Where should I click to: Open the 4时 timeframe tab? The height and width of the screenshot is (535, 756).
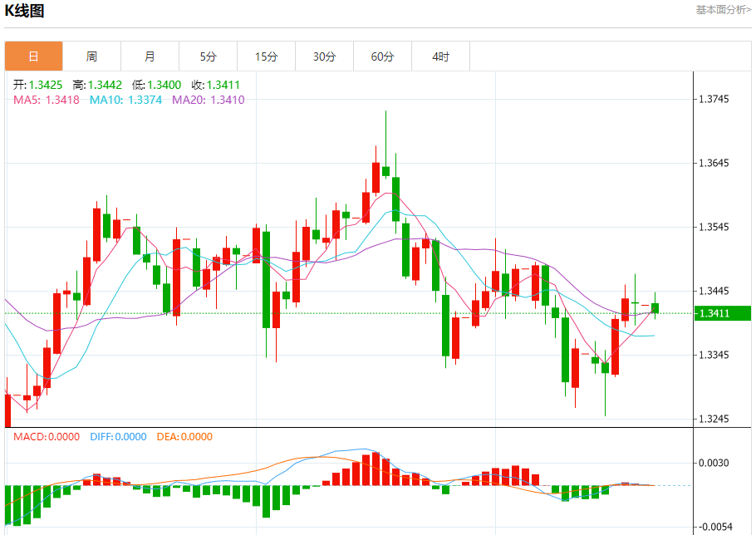point(440,56)
